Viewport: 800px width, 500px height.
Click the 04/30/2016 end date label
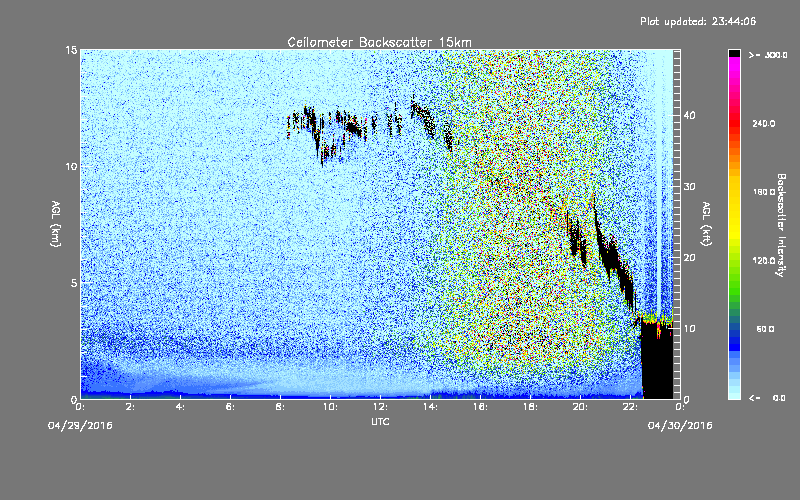[680, 426]
